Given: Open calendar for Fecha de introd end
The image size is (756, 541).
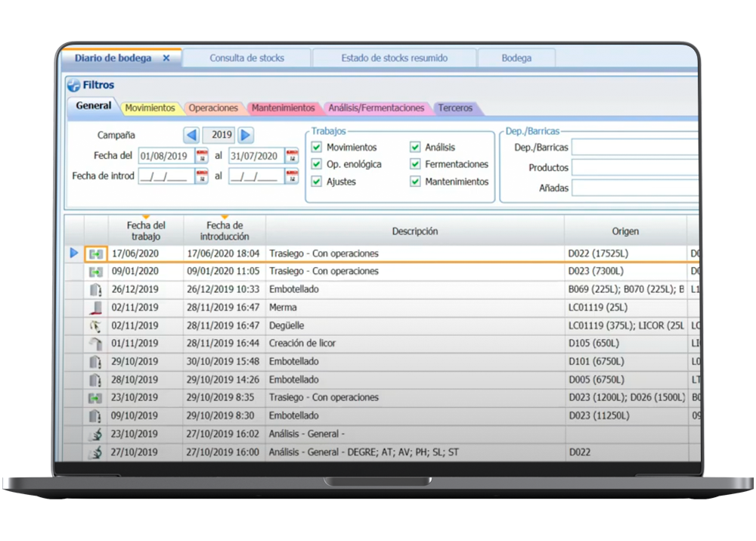Looking at the screenshot, I should coord(292,176).
